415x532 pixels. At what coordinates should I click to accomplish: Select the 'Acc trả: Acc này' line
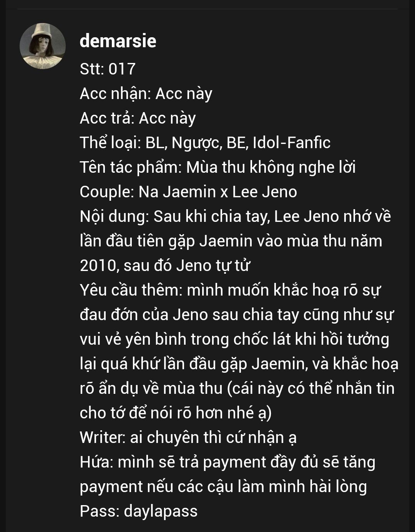click(x=138, y=118)
